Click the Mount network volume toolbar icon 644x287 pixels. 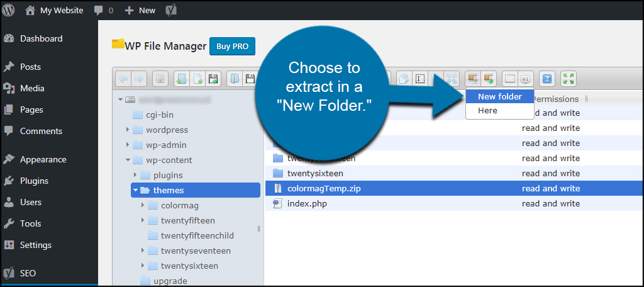(x=160, y=79)
